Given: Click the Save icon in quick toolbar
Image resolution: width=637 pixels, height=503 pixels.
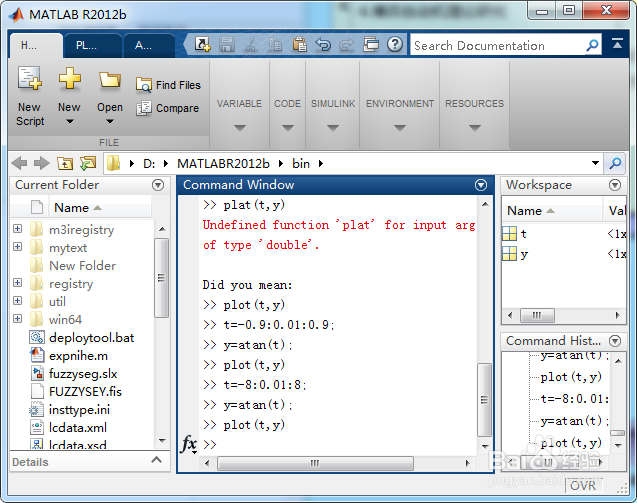Looking at the screenshot, I should click(227, 44).
